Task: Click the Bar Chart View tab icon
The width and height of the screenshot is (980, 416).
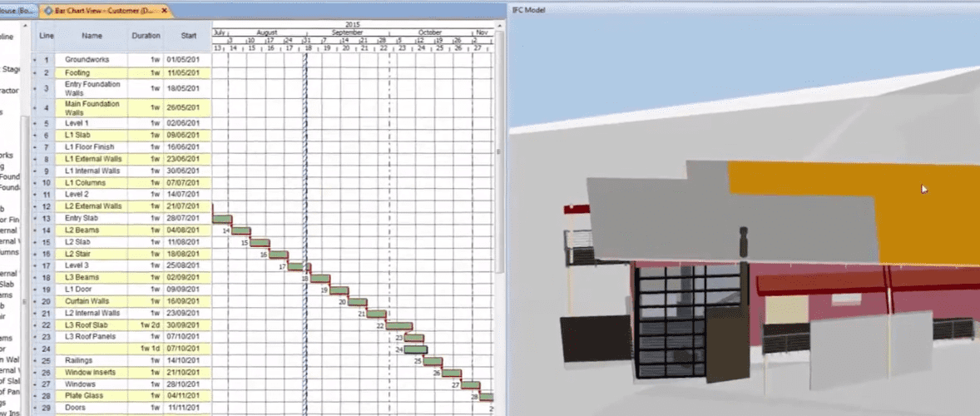Action: pos(48,12)
